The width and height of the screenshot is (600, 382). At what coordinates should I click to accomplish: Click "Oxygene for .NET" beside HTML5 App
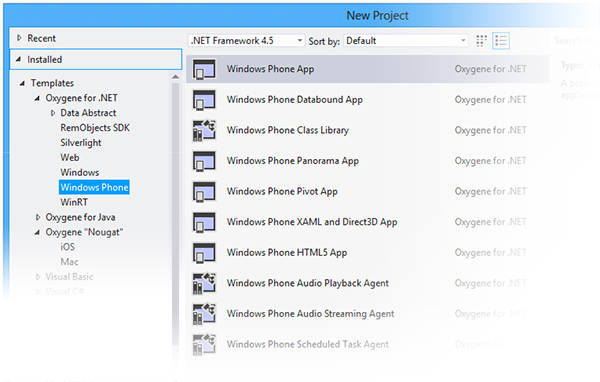(x=491, y=253)
